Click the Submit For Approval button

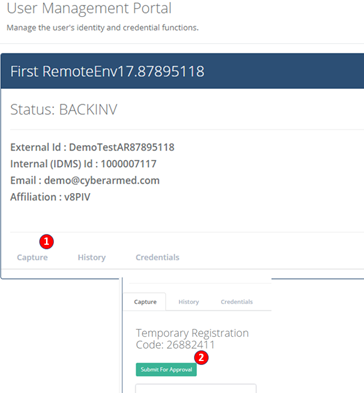(166, 370)
